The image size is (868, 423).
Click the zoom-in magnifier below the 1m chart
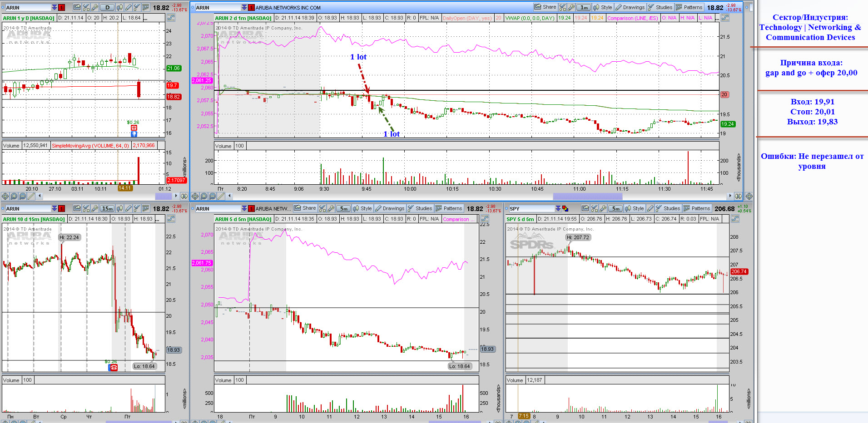204,196
